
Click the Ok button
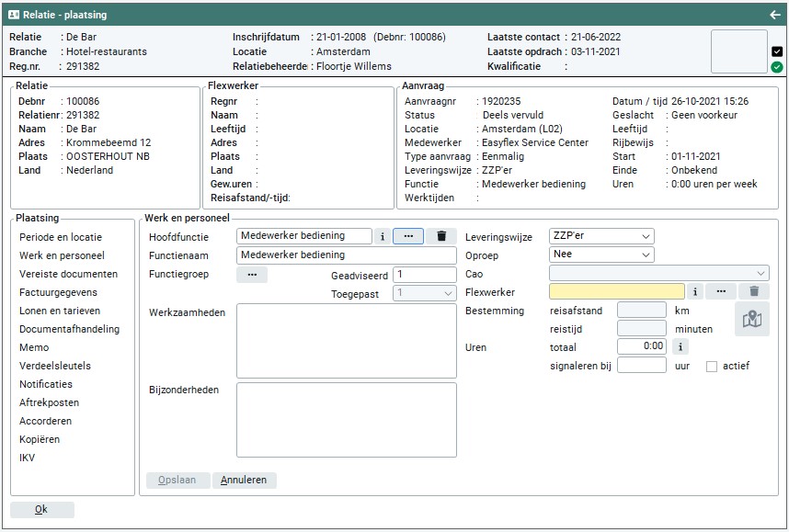[x=41, y=509]
